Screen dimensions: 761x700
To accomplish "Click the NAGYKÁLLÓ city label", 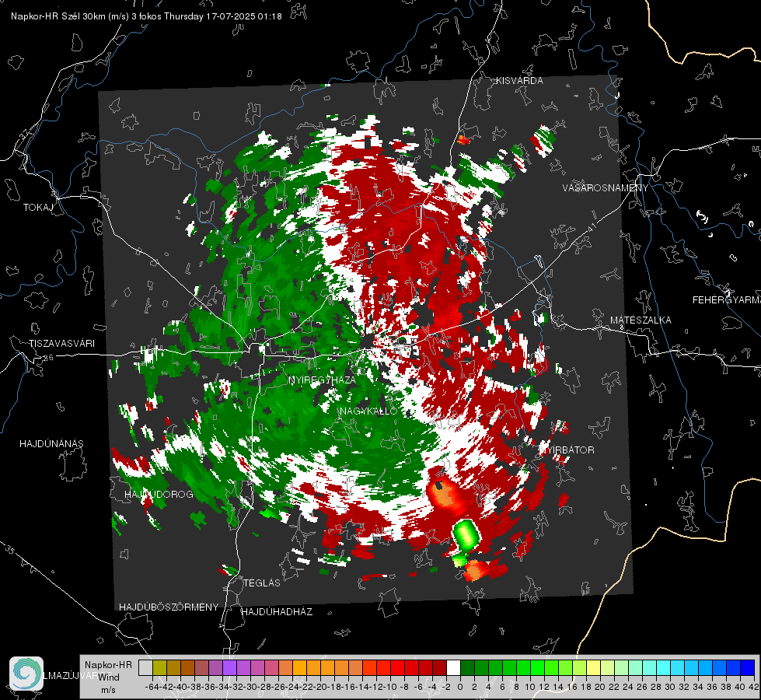I will click(368, 411).
